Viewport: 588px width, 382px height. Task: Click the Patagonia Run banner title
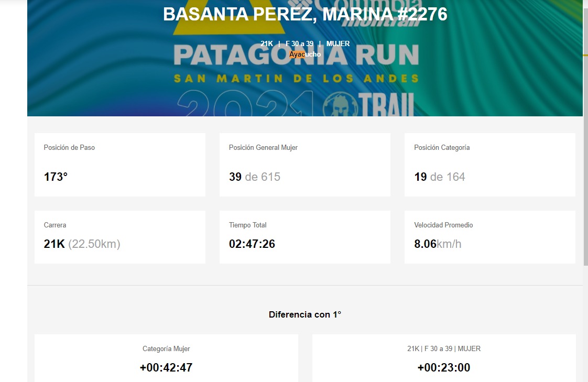(x=296, y=55)
